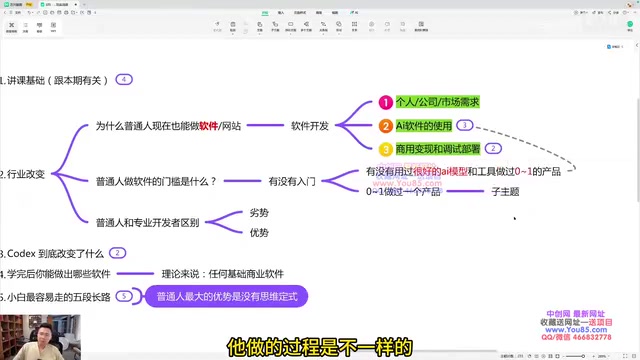This screenshot has height=360, width=640.
Task: Select the relationship line tool
Action: pos(323,26)
